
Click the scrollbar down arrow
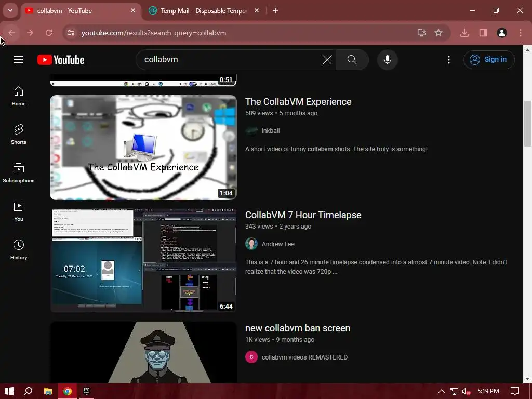pos(527,379)
